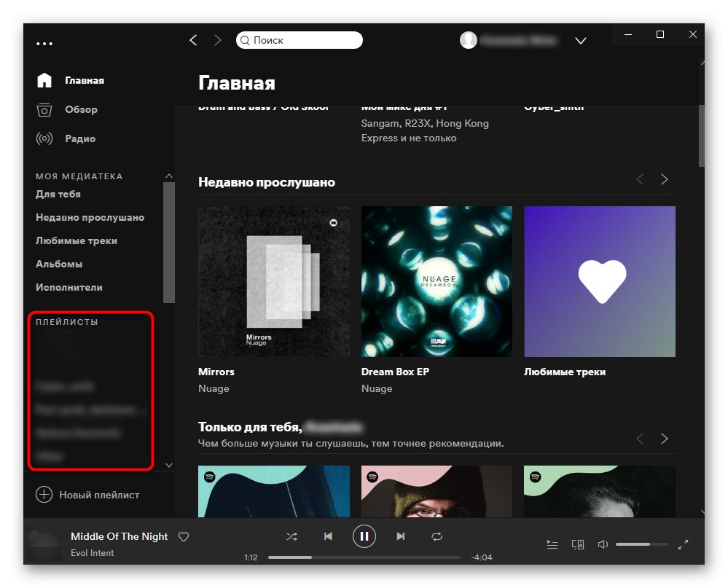The image size is (728, 588).
Task: Open the Dream Box EP cover
Action: click(x=437, y=282)
